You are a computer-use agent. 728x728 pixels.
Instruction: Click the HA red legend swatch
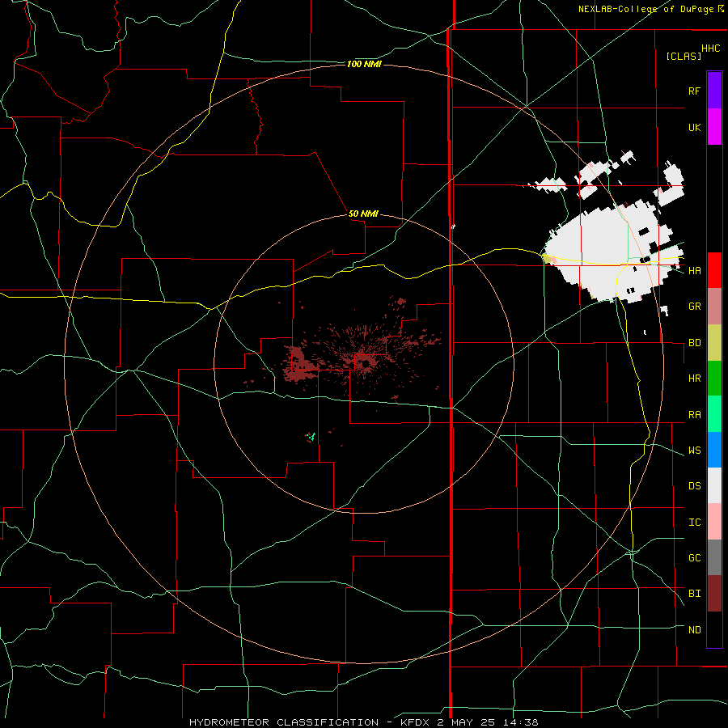tap(714, 270)
